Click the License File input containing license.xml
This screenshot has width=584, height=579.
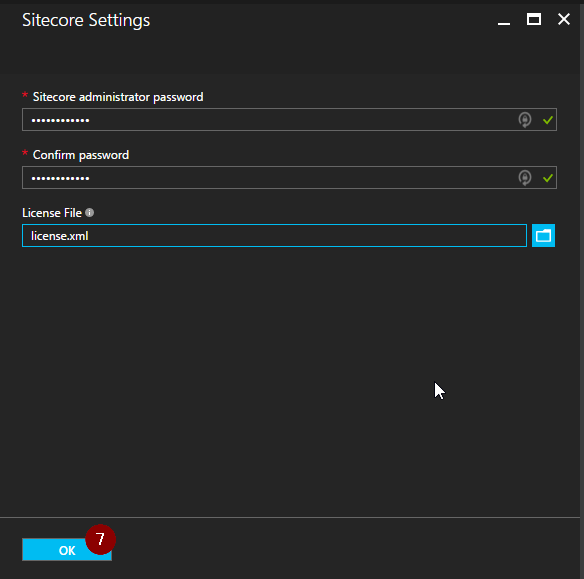tap(274, 236)
